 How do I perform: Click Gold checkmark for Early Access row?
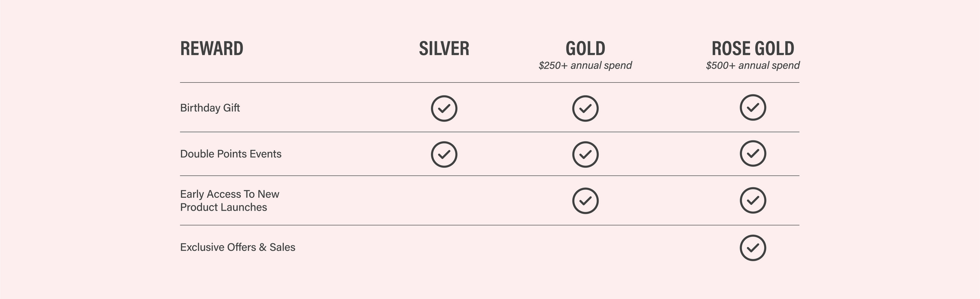pyautogui.click(x=585, y=201)
